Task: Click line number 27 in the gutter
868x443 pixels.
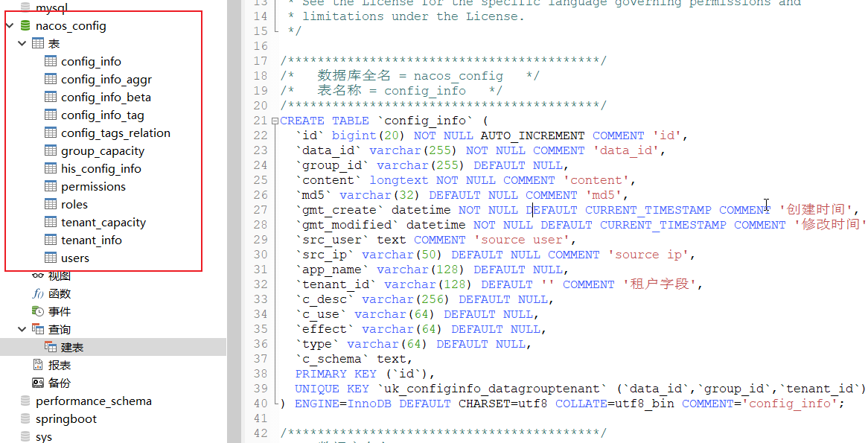Action: [x=261, y=210]
